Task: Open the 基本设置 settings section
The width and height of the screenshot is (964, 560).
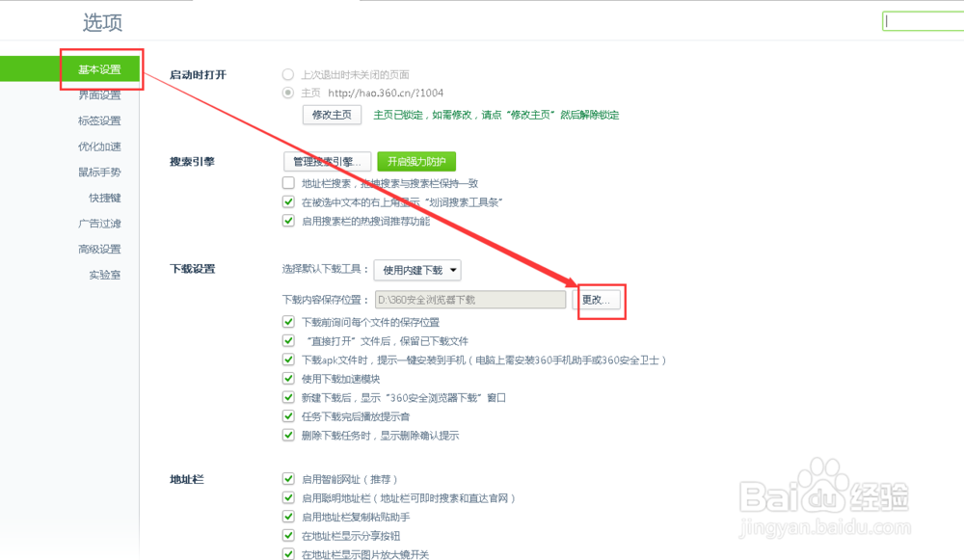Action: click(x=99, y=69)
